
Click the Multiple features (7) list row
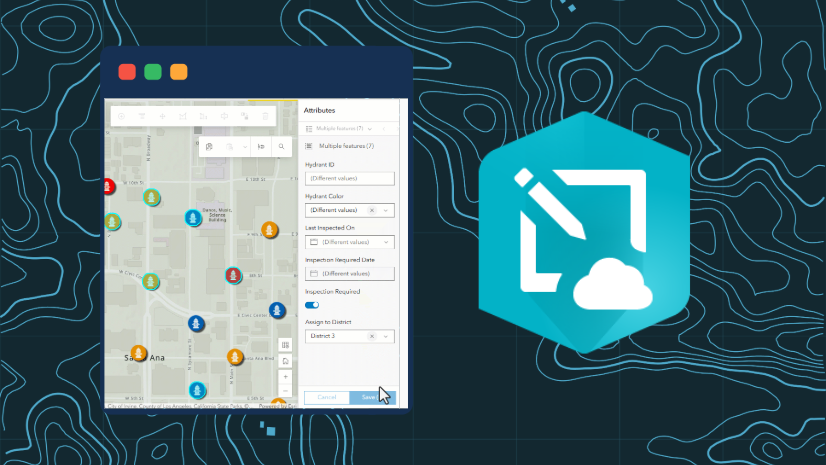349,146
